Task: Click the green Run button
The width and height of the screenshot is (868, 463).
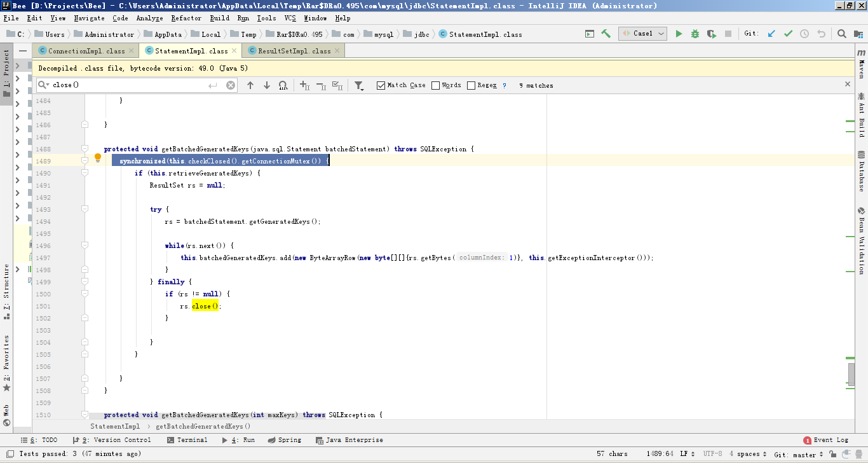Action: 679,34
